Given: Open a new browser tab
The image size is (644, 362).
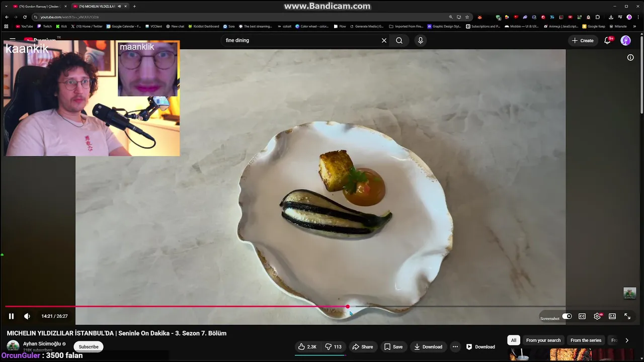Looking at the screenshot, I should (134, 6).
